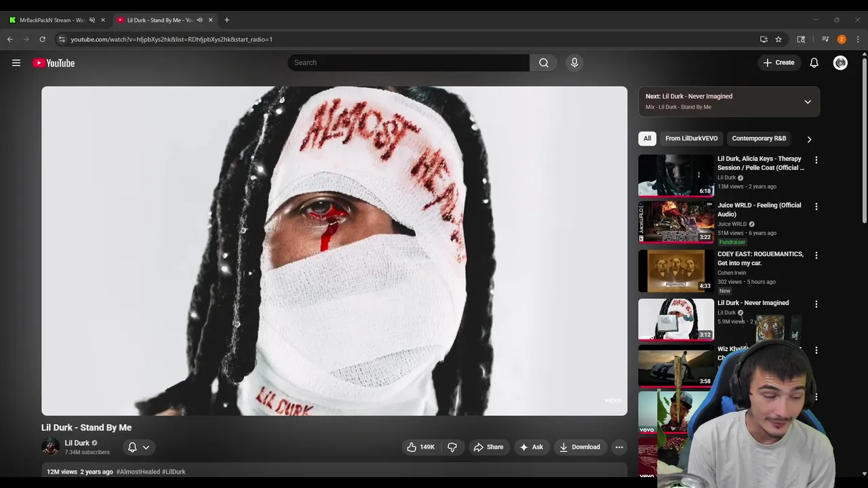Open the Lil Durk channel name link
The image size is (868, 488).
pyautogui.click(x=77, y=443)
